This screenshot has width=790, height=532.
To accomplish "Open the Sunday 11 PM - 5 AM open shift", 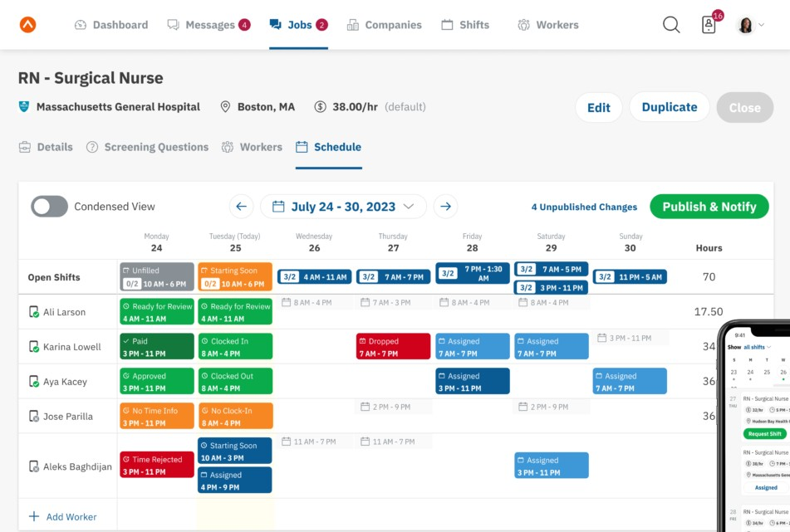I will point(631,277).
